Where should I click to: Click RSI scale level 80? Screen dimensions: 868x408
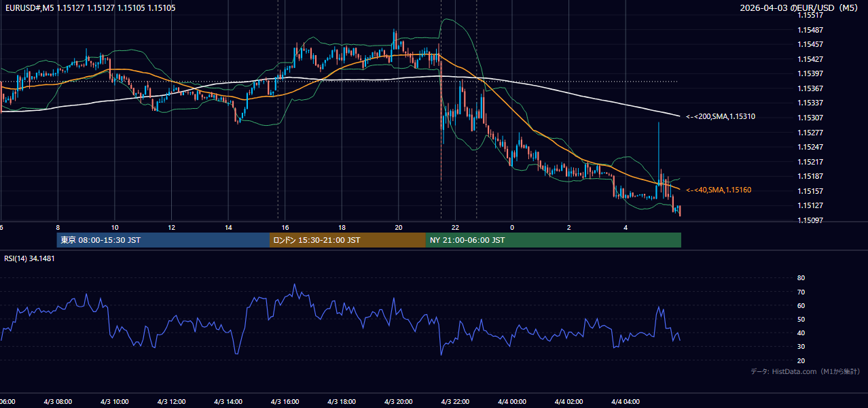click(x=801, y=278)
